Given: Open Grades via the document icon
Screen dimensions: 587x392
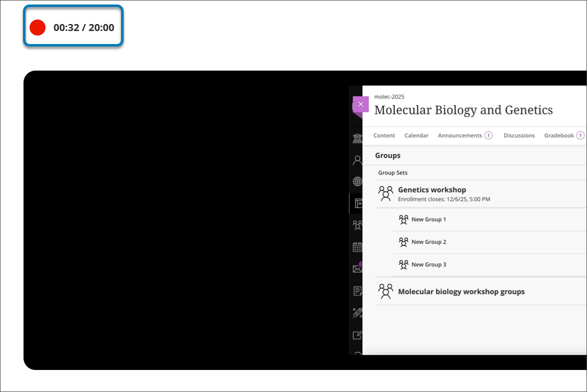Looking at the screenshot, I should point(357,289).
